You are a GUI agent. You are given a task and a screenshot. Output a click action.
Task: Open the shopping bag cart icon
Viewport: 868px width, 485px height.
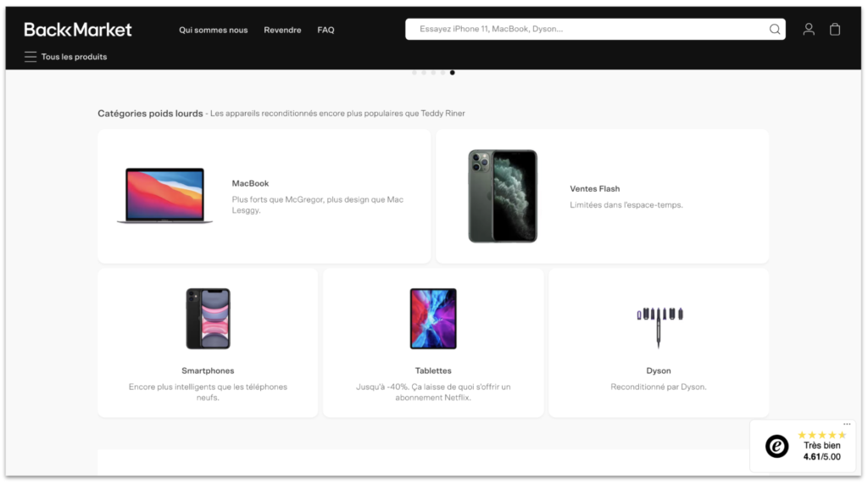click(x=835, y=30)
